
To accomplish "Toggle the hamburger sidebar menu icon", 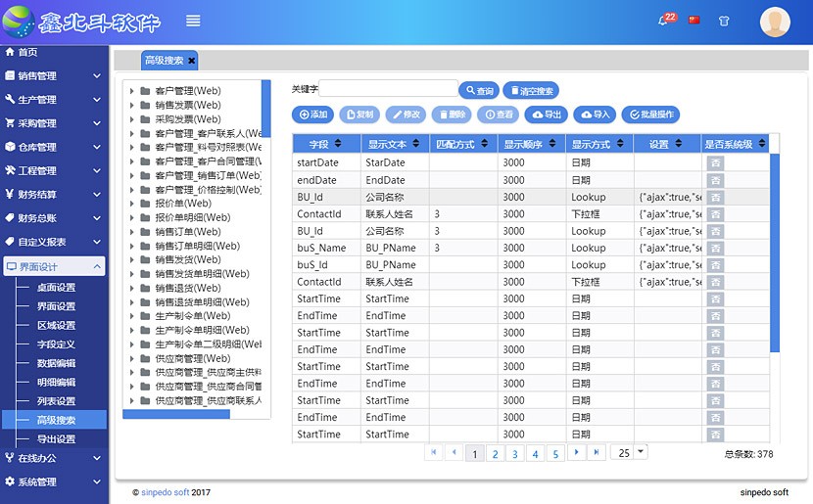I will [x=193, y=21].
